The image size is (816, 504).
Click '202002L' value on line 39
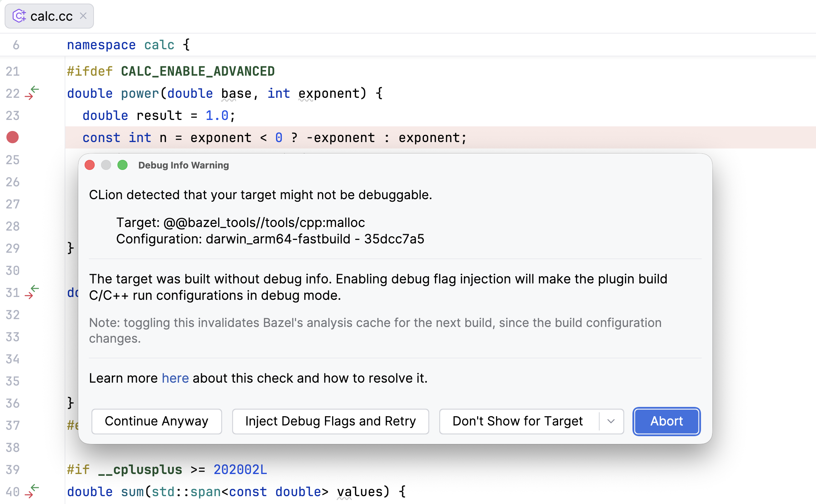click(240, 470)
